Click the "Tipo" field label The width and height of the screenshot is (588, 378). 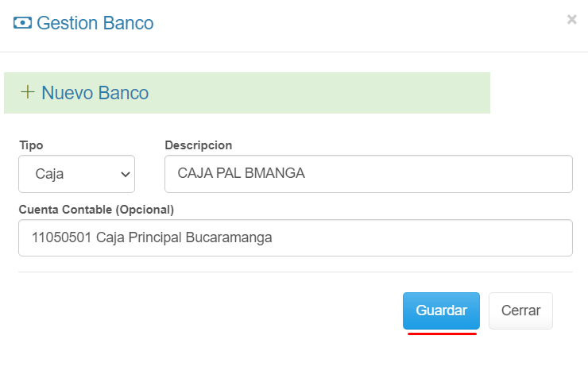[x=31, y=145]
